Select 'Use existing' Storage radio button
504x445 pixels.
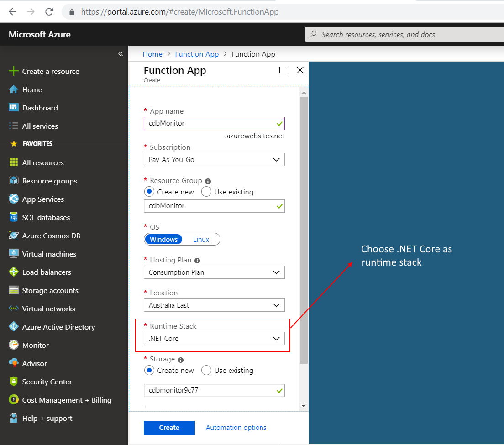pos(206,371)
